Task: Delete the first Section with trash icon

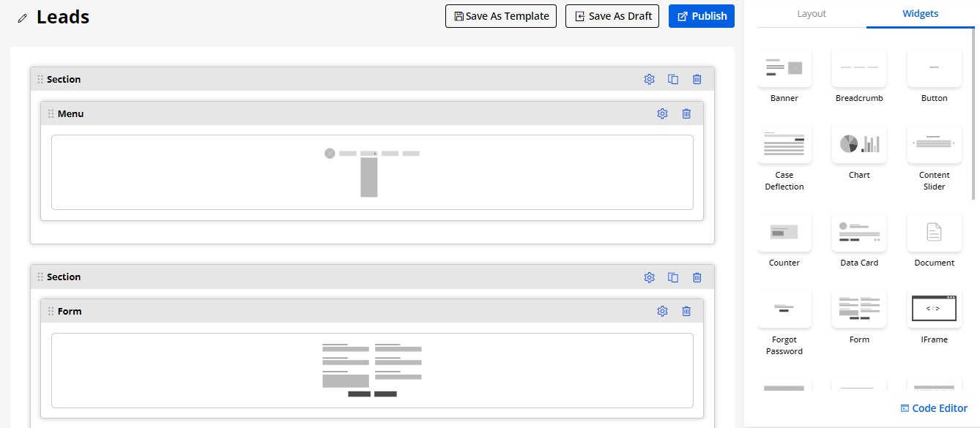Action: click(697, 79)
